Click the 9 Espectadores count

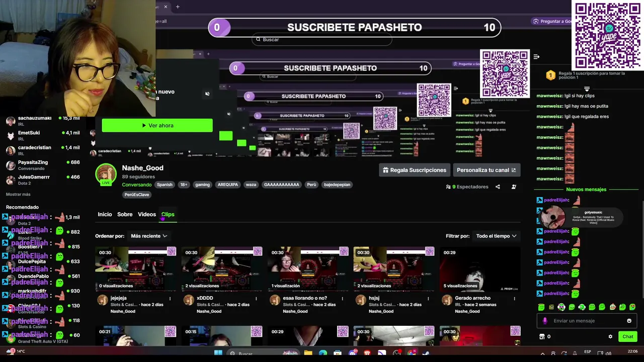[x=467, y=187]
